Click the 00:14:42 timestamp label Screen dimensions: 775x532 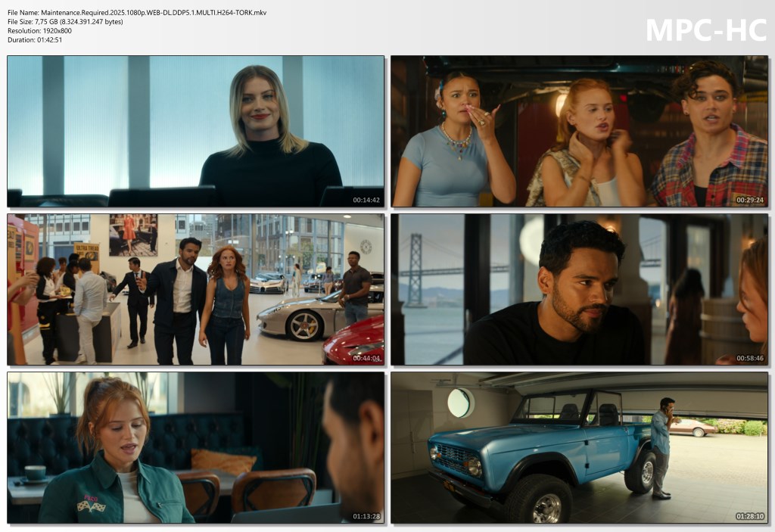[x=366, y=200]
